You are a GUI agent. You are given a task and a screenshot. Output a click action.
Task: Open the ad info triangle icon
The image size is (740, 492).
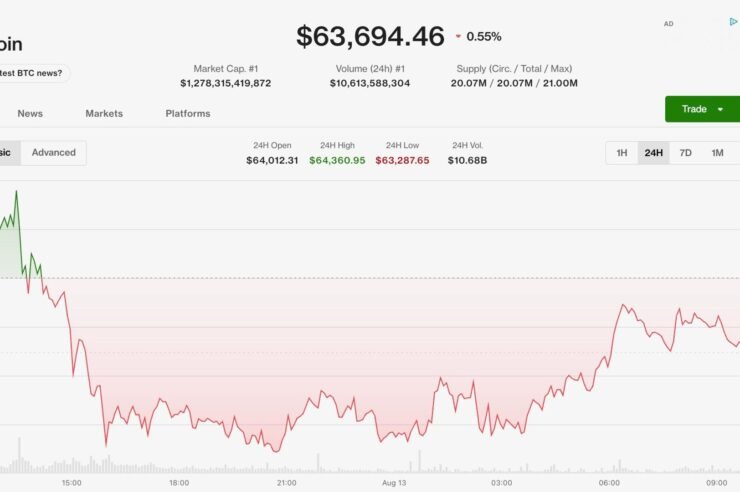pos(733,22)
